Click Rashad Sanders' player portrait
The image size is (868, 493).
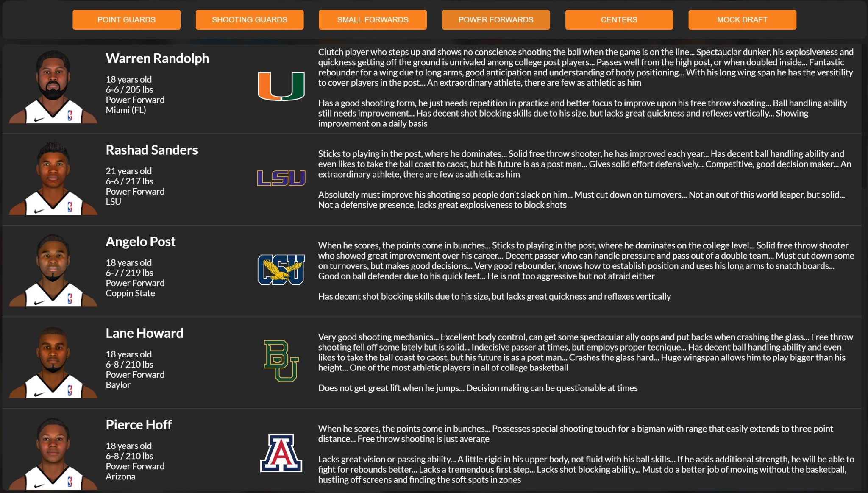point(53,179)
